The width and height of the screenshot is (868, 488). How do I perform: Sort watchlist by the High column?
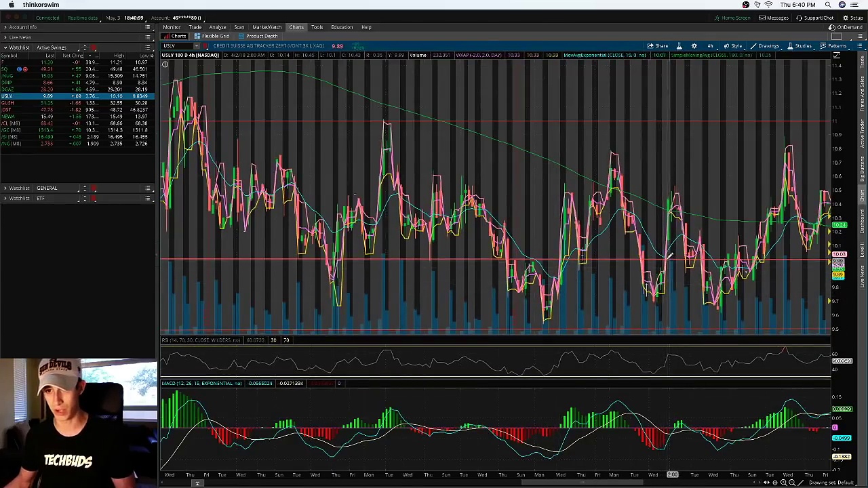[119, 56]
